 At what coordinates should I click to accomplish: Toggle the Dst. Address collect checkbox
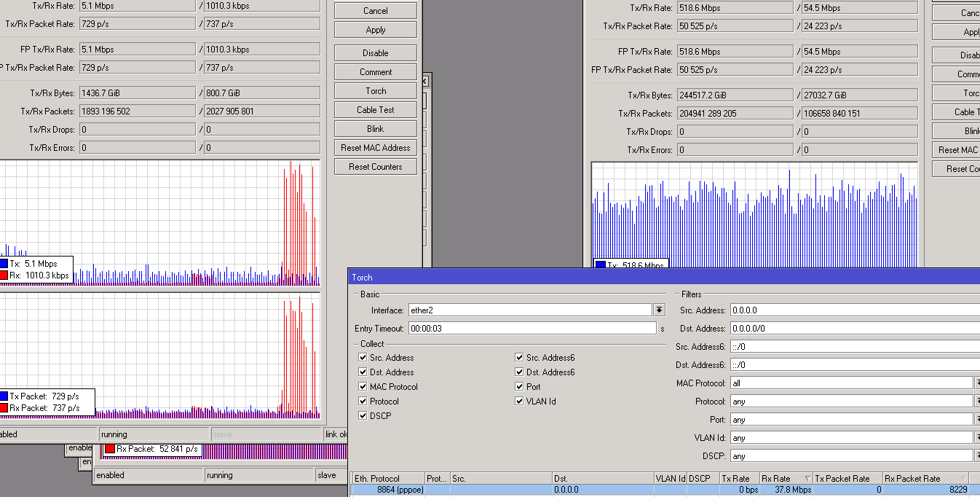[x=363, y=372]
